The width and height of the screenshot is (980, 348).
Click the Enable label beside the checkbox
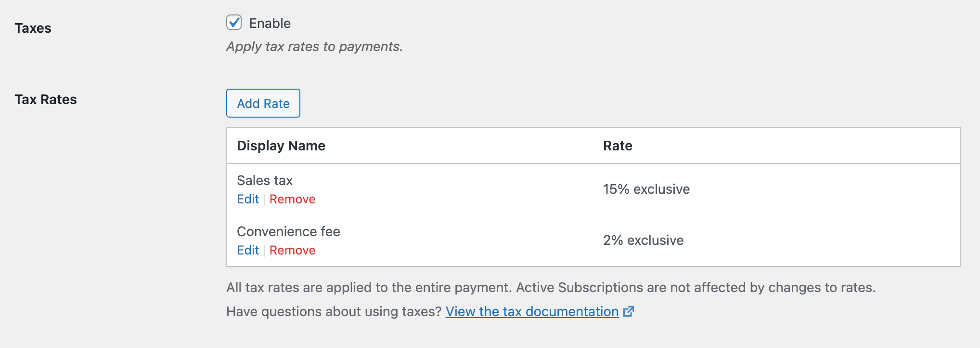click(x=270, y=23)
